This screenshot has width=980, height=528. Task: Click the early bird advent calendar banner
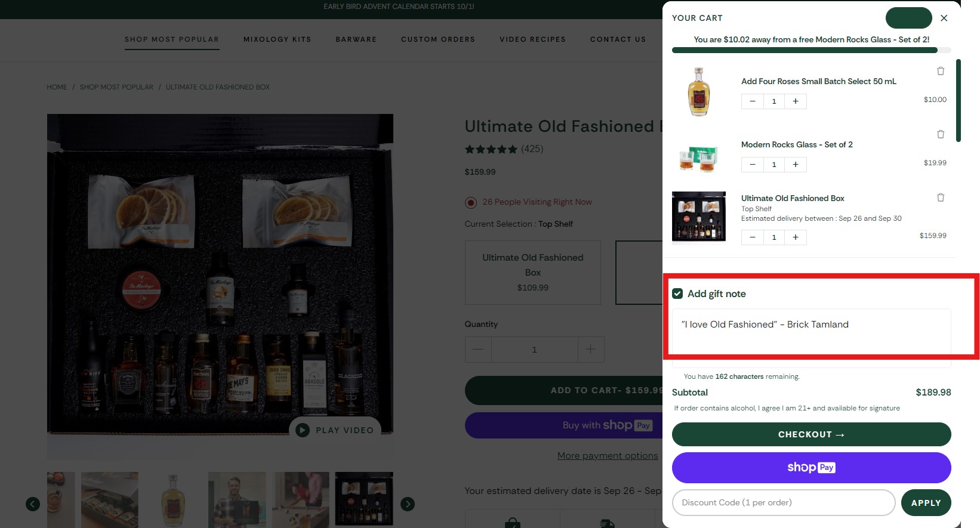(x=399, y=7)
